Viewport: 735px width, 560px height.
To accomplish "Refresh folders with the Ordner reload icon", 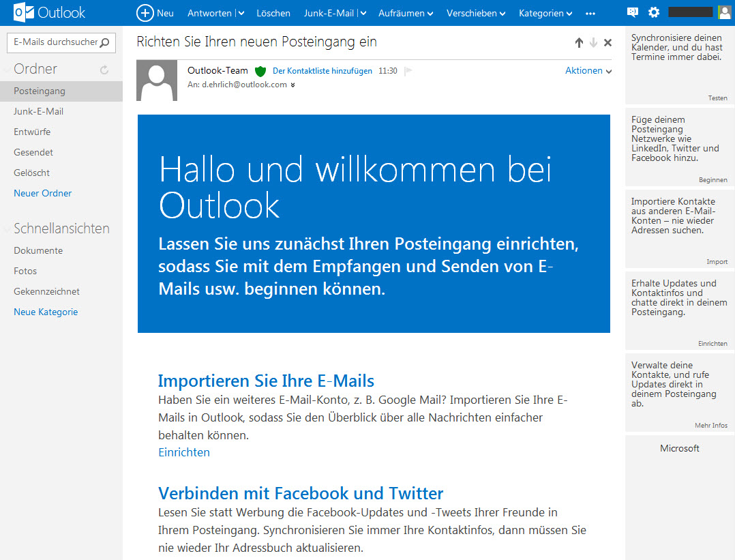I will [x=104, y=70].
